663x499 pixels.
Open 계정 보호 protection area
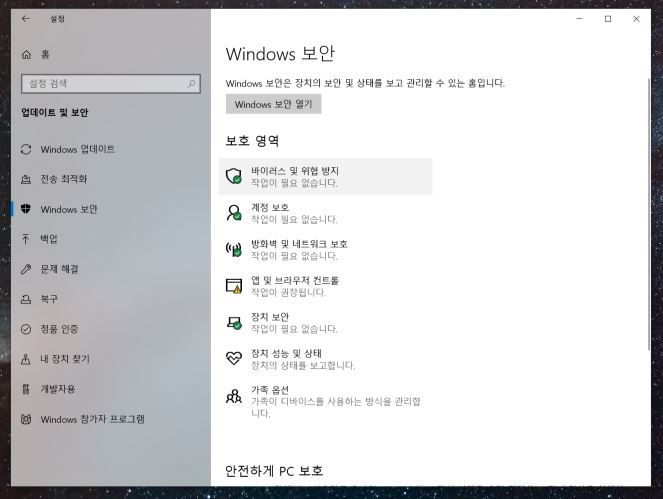(325, 213)
